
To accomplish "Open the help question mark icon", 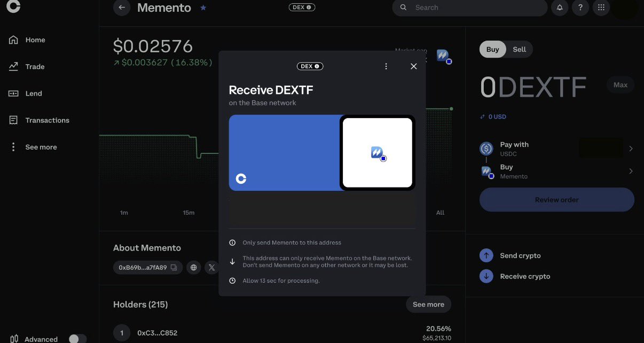I will tap(580, 7).
